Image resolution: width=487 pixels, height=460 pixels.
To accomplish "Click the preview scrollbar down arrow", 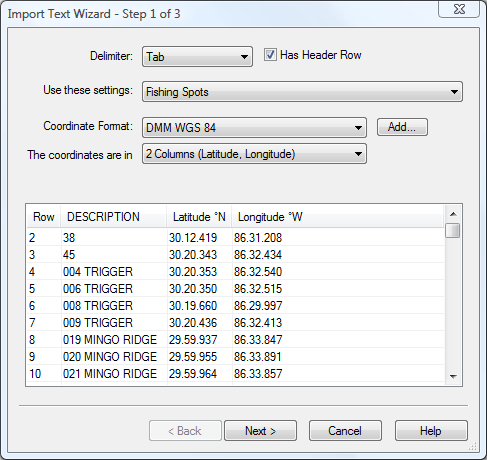I will click(x=453, y=377).
